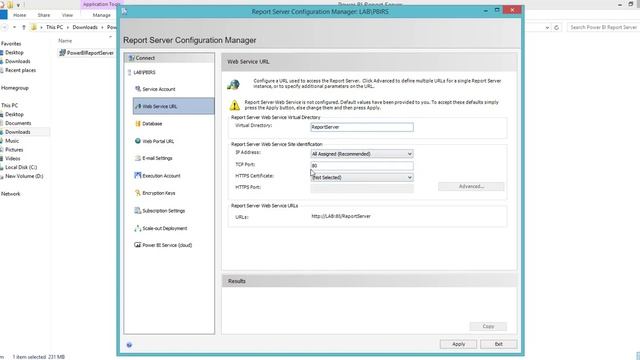
Task: Open the Encryption Keys icon
Action: [138, 193]
